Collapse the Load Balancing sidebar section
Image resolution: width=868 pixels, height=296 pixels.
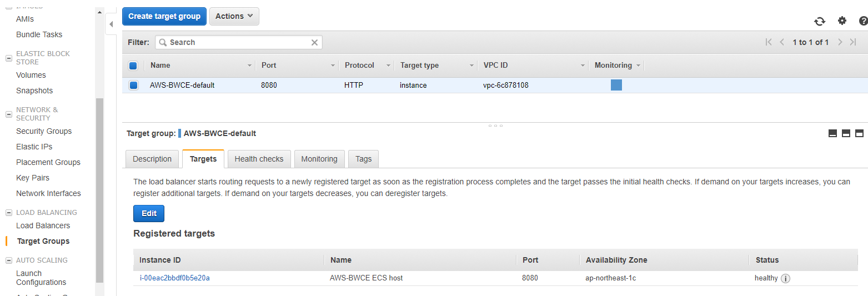(x=9, y=213)
